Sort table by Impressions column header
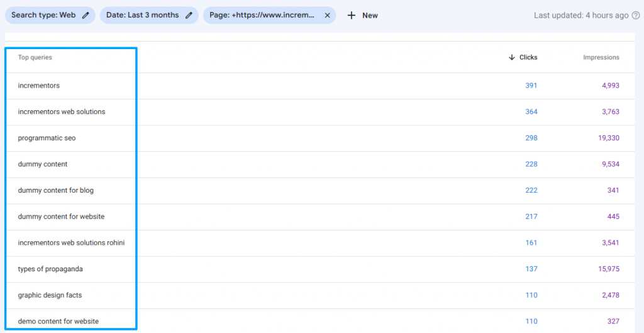 (601, 57)
